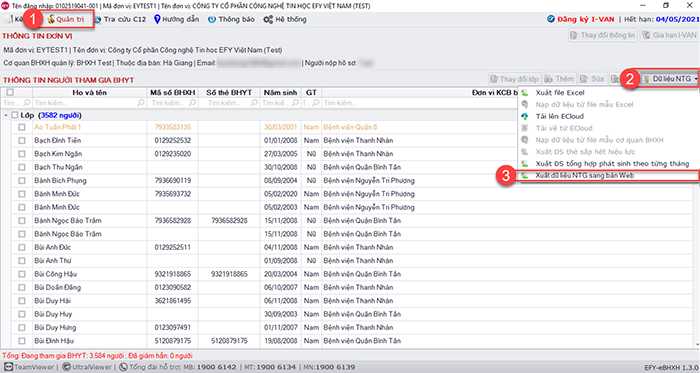
Task: Toggle the select-all checkbox in table header
Action: pos(10,92)
